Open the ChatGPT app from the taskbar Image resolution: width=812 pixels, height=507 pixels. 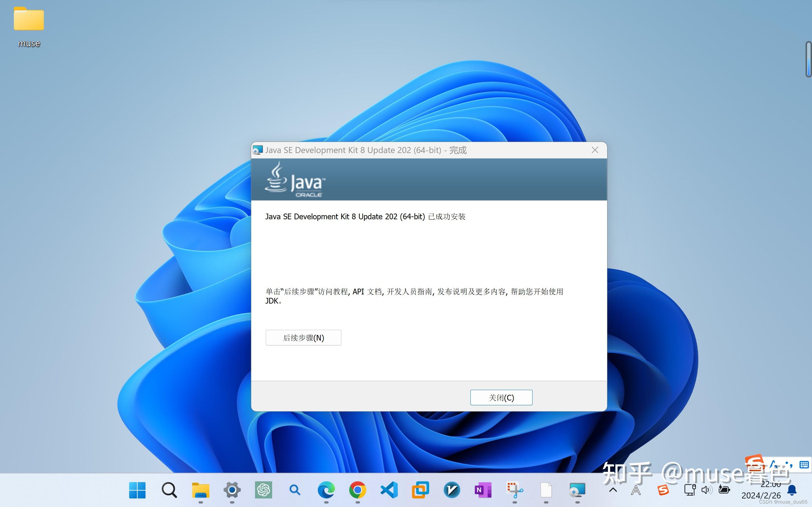263,490
